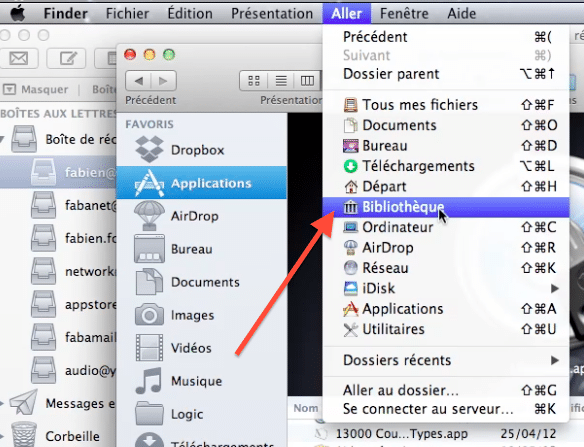Open the Apple menu
This screenshot has width=584, height=447.
18,14
